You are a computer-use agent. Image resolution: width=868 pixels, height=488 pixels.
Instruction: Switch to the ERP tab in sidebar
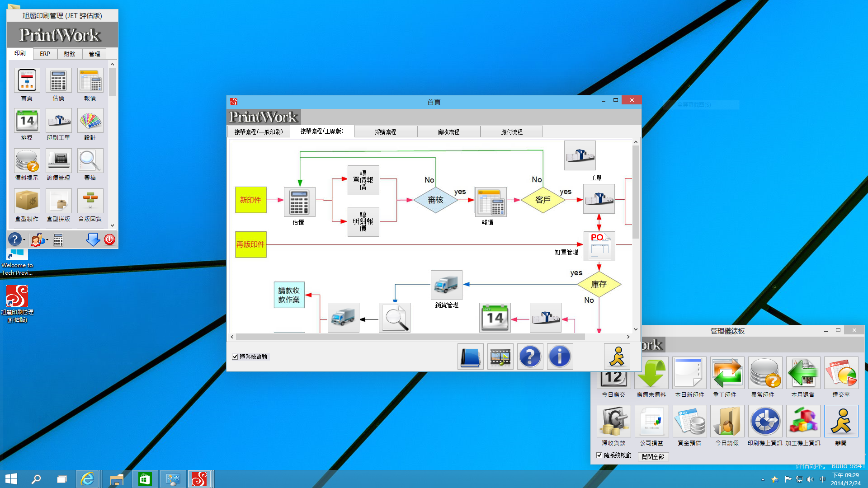(45, 54)
